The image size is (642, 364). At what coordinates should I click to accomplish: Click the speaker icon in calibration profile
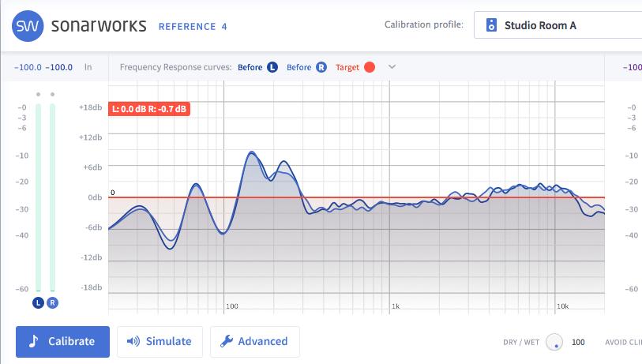click(x=490, y=24)
